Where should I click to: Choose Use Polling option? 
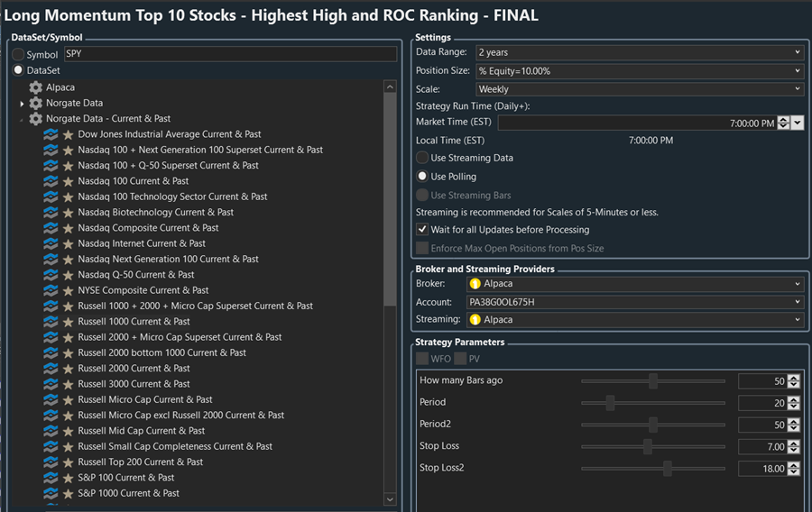[x=422, y=177]
